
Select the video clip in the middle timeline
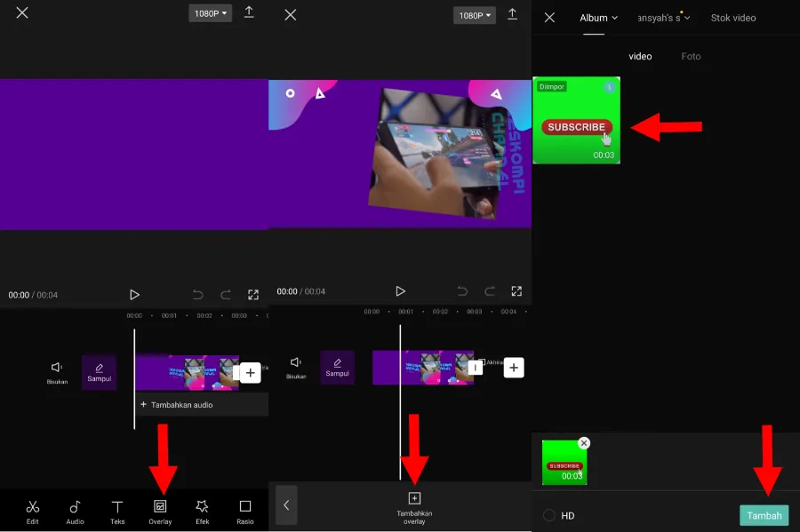pos(423,368)
